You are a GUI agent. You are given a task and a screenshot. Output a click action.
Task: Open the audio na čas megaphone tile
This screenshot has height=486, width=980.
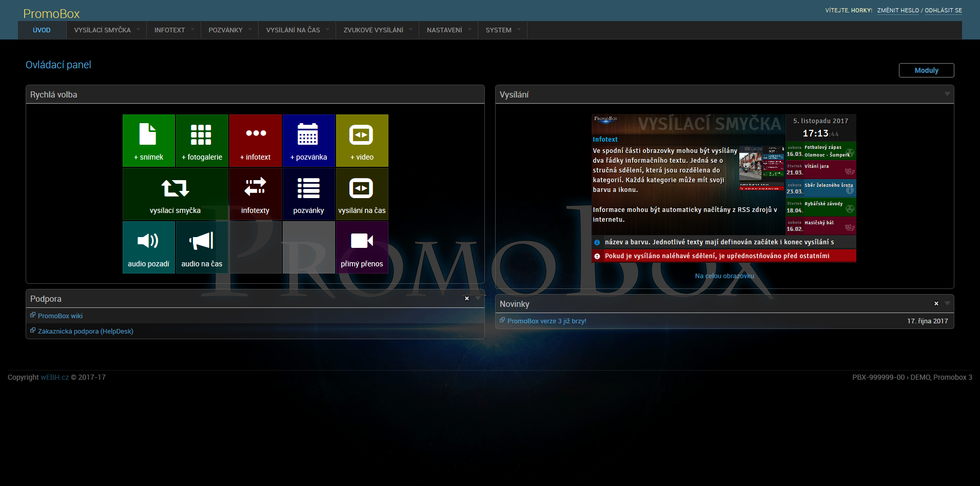pos(202,247)
